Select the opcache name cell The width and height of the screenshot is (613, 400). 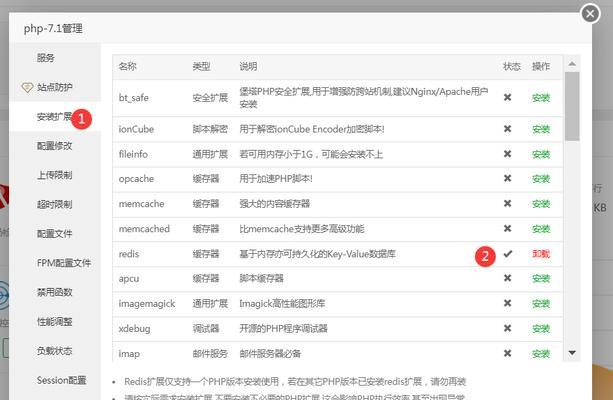tap(136, 179)
